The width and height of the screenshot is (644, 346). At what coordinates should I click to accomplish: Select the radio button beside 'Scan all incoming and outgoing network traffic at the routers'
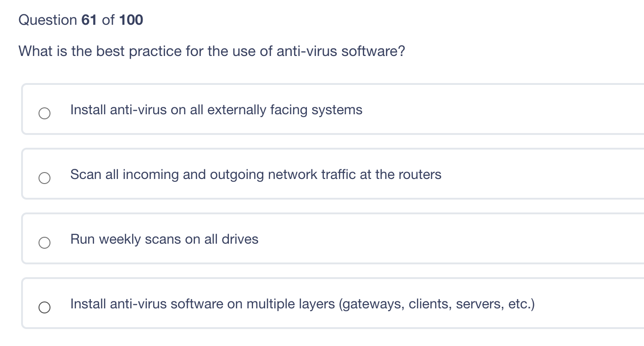coord(44,178)
